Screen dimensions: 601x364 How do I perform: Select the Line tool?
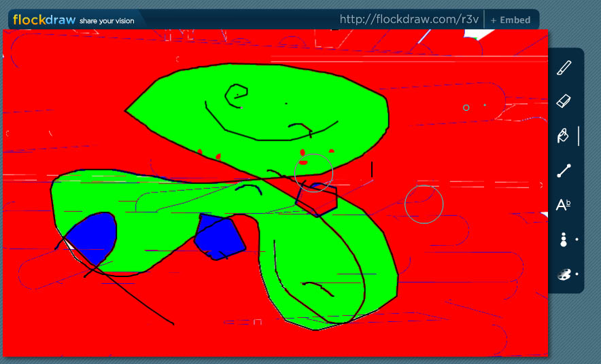tap(564, 170)
